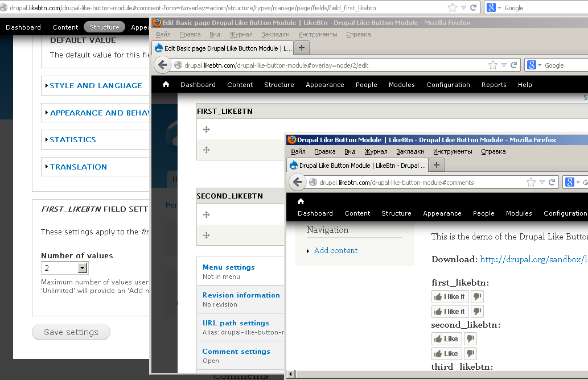588x380 pixels.
Task: Click the home icon in front window's admin bar
Action: click(x=301, y=201)
